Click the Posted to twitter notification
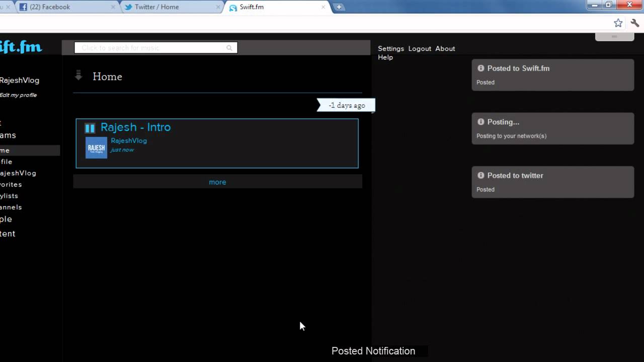Image resolution: width=644 pixels, height=362 pixels. tap(553, 182)
